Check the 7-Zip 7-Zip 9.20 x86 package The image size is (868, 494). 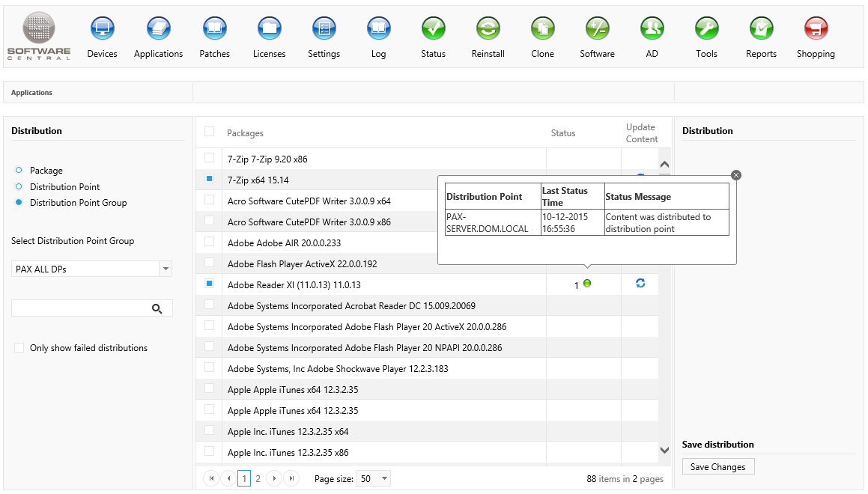click(x=210, y=159)
